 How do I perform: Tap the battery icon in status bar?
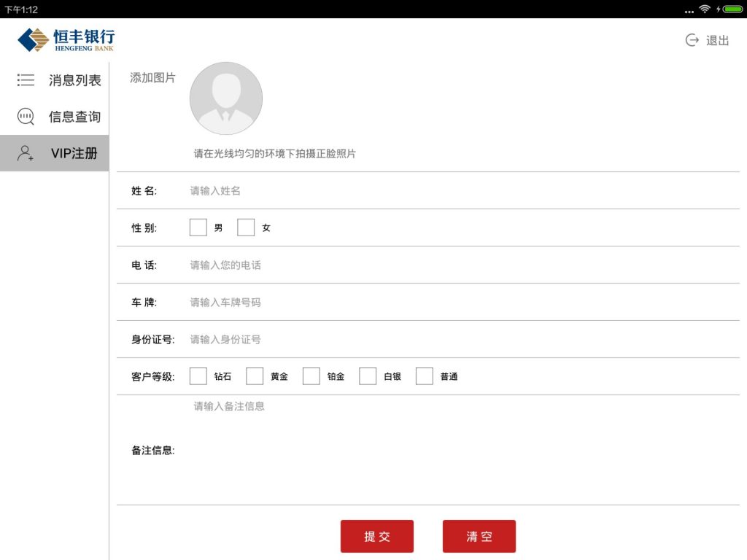point(732,9)
